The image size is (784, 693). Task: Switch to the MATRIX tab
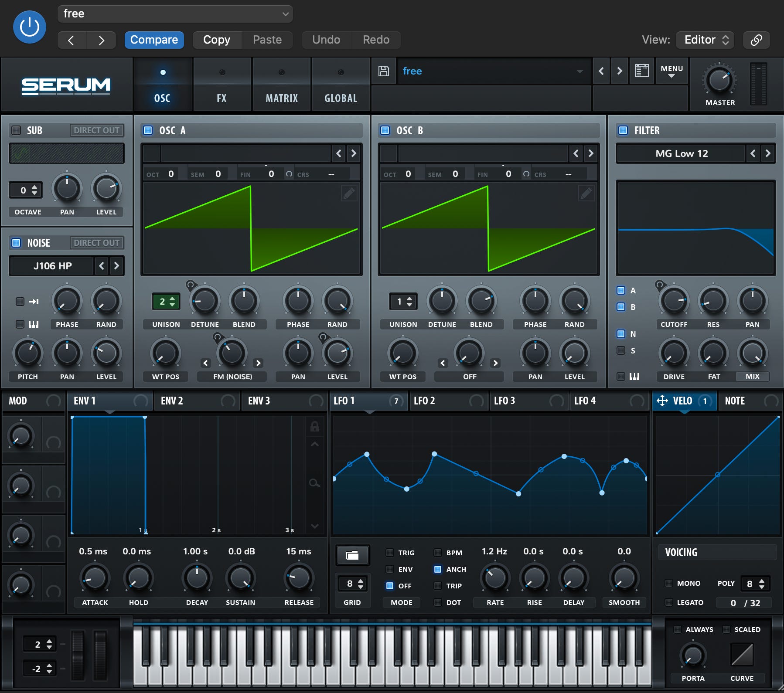tap(282, 85)
